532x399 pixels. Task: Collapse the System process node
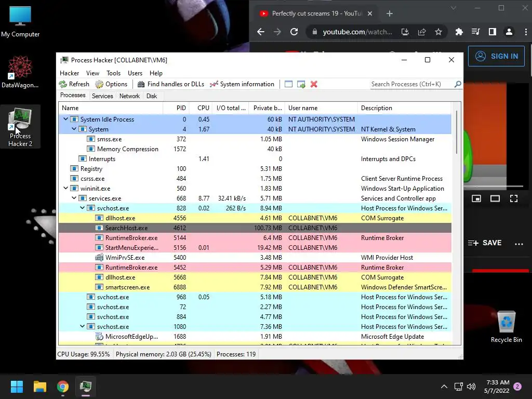[x=74, y=129]
